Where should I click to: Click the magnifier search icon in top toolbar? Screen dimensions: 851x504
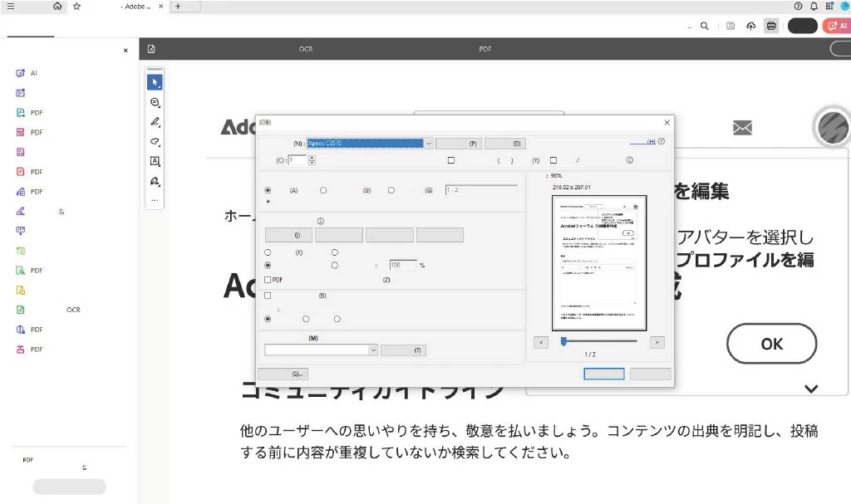705,26
